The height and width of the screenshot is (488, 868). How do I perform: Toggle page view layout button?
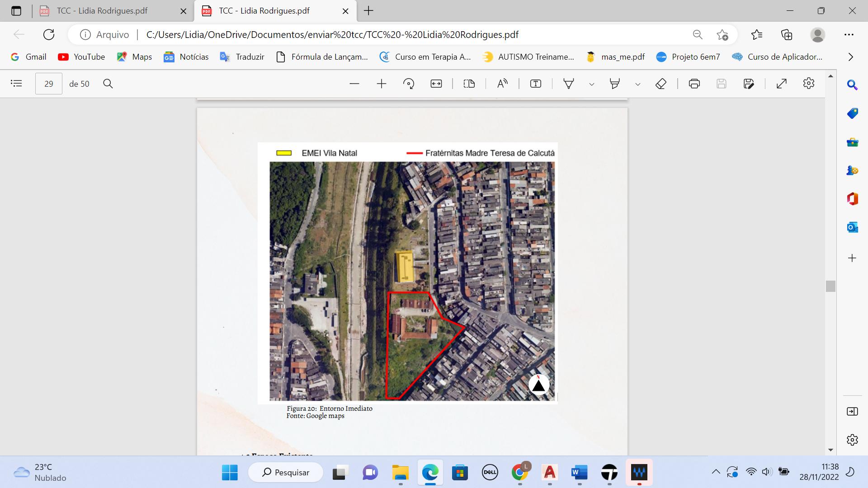click(469, 84)
